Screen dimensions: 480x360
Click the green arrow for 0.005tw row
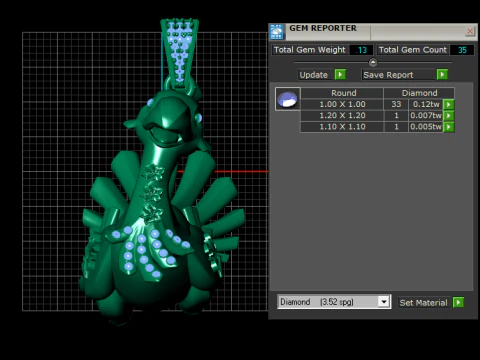tap(449, 127)
